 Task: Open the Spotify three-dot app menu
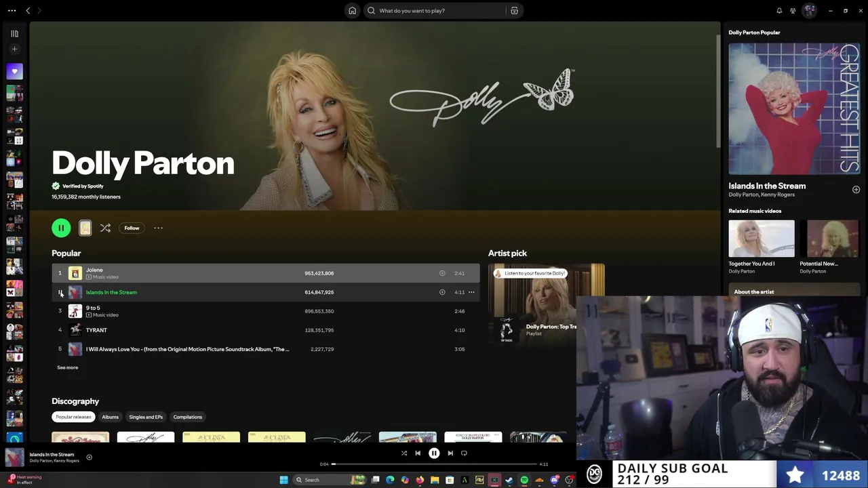point(12,11)
